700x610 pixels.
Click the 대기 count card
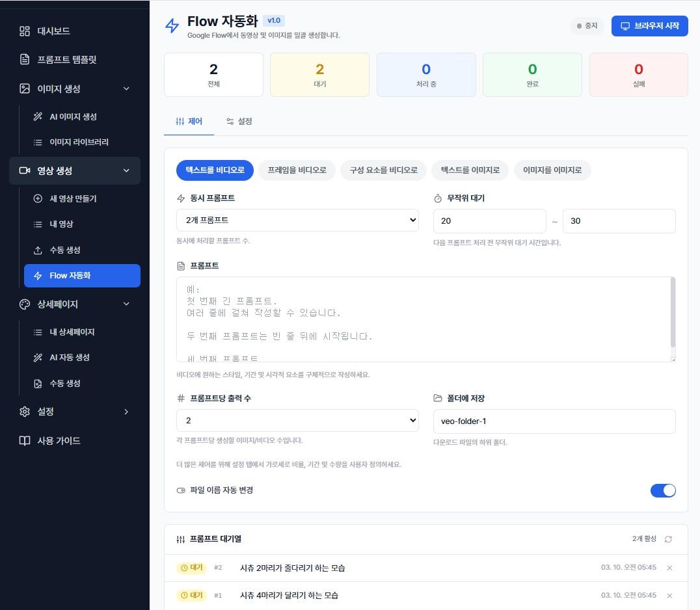point(319,75)
